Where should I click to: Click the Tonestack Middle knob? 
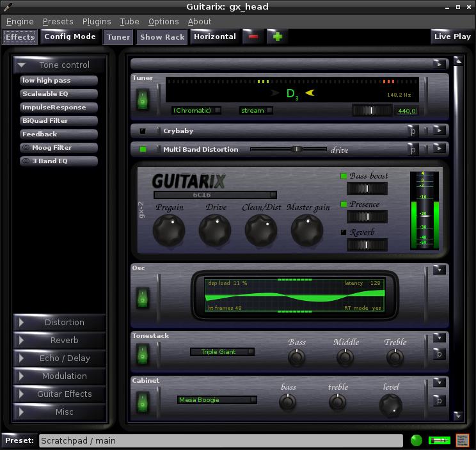[x=345, y=357]
